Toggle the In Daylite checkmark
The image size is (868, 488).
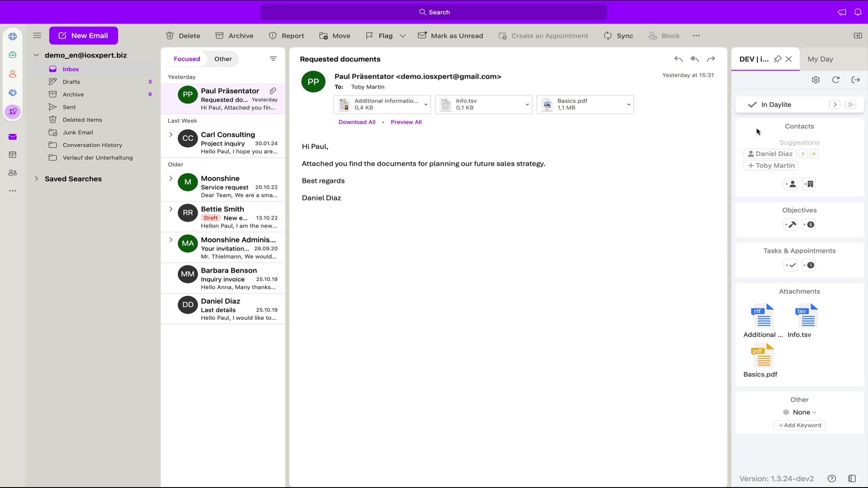point(752,104)
